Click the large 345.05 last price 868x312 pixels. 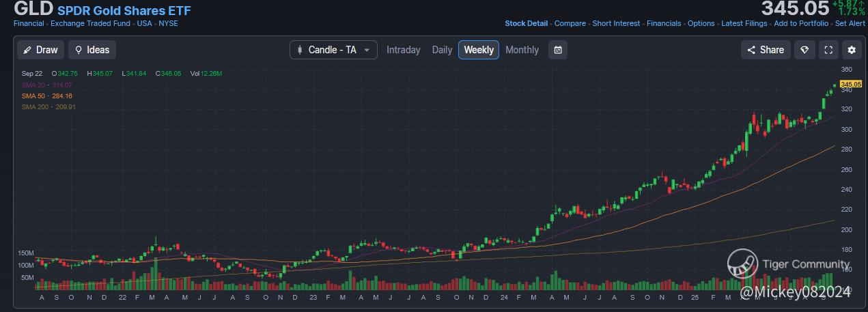pyautogui.click(x=795, y=8)
